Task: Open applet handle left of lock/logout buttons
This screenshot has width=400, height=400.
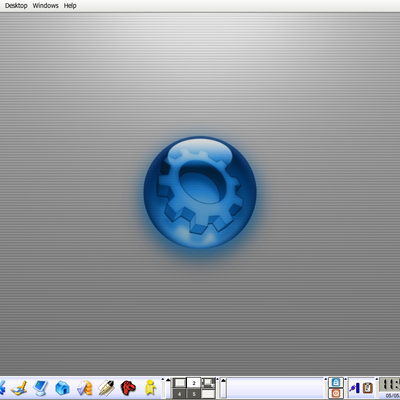Action: point(326,388)
